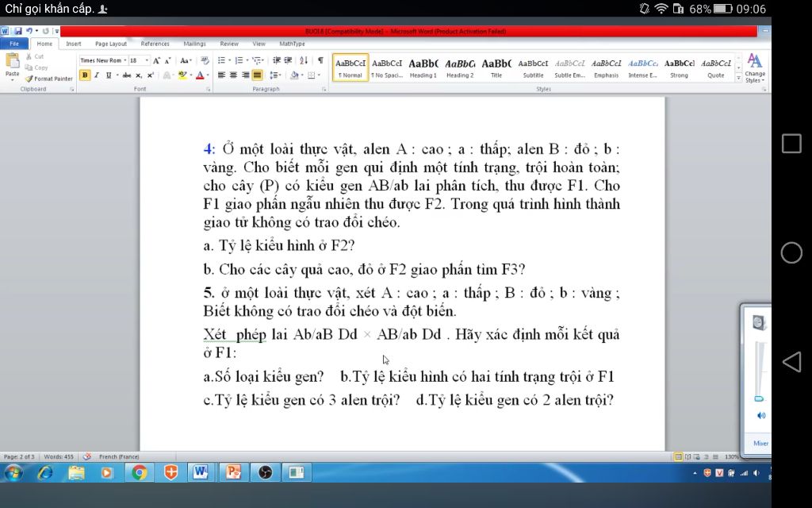The height and width of the screenshot is (508, 812).
Task: Click the Windows Start button
Action: (x=13, y=472)
